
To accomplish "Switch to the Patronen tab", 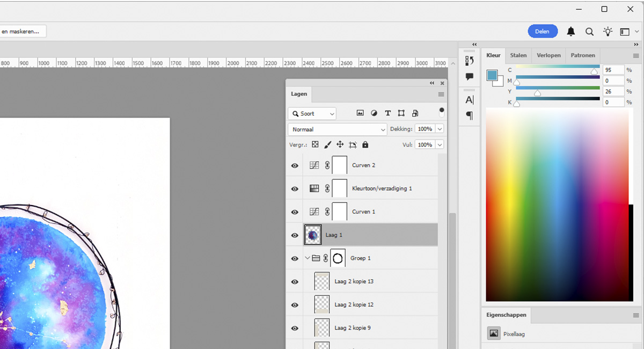I will point(583,55).
